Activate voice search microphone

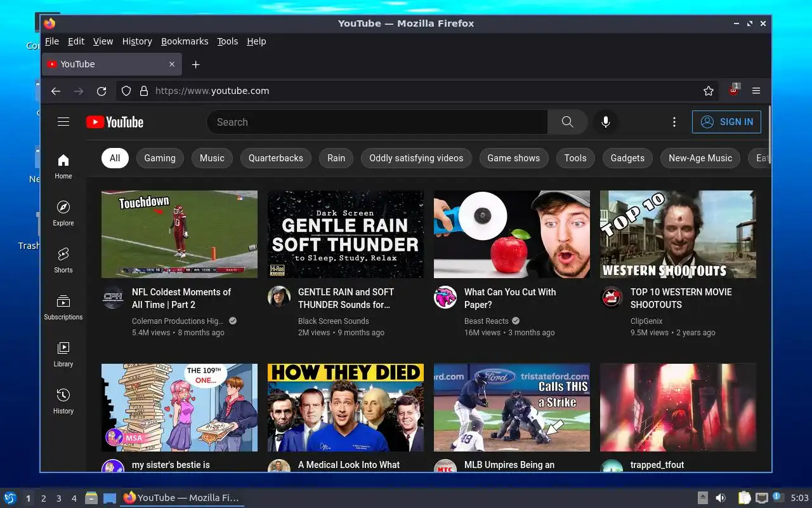[x=606, y=122]
